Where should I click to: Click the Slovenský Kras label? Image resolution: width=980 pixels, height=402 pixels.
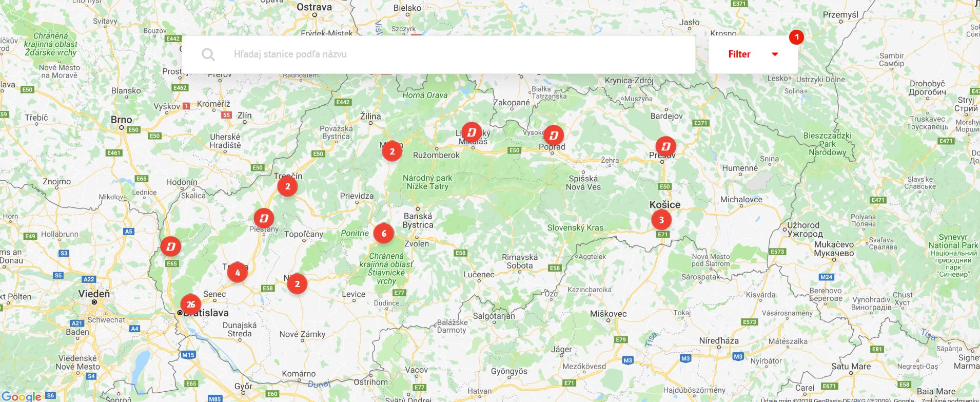(575, 227)
